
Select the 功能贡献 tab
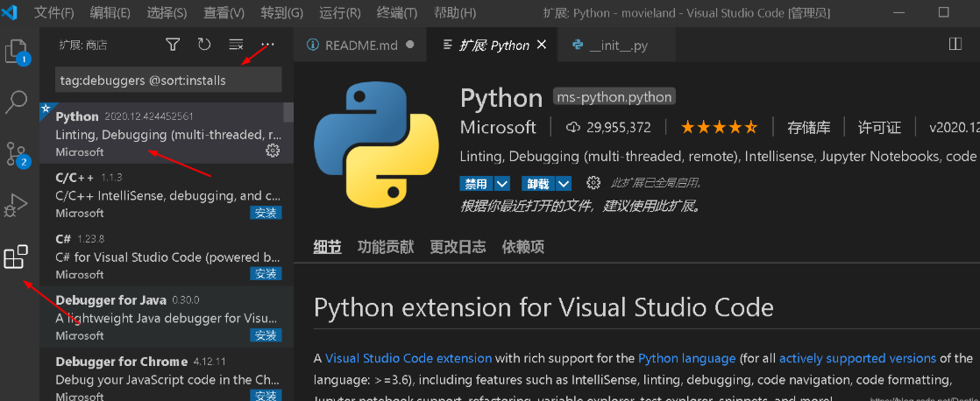[x=386, y=247]
